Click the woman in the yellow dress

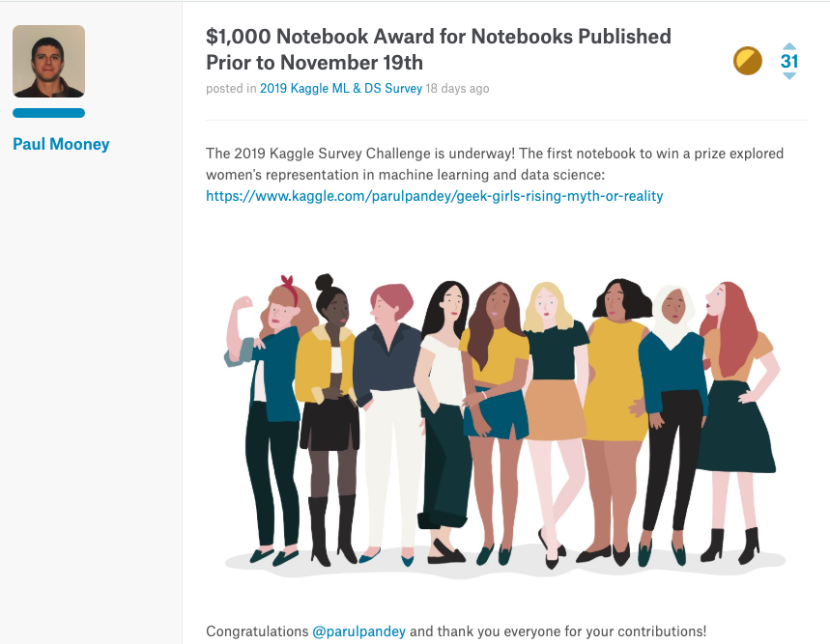click(614, 386)
